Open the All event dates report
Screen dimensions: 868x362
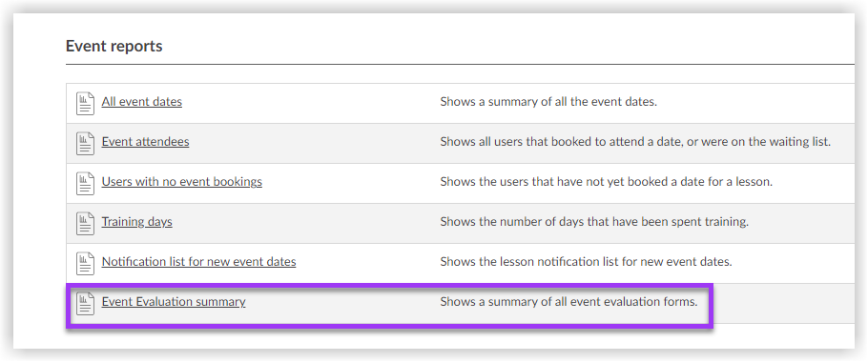[142, 102]
